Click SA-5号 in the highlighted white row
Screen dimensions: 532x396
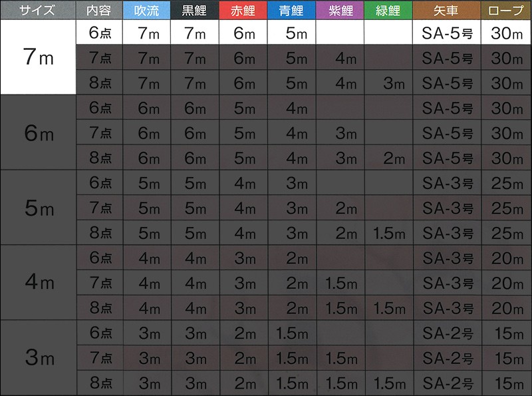coord(448,33)
